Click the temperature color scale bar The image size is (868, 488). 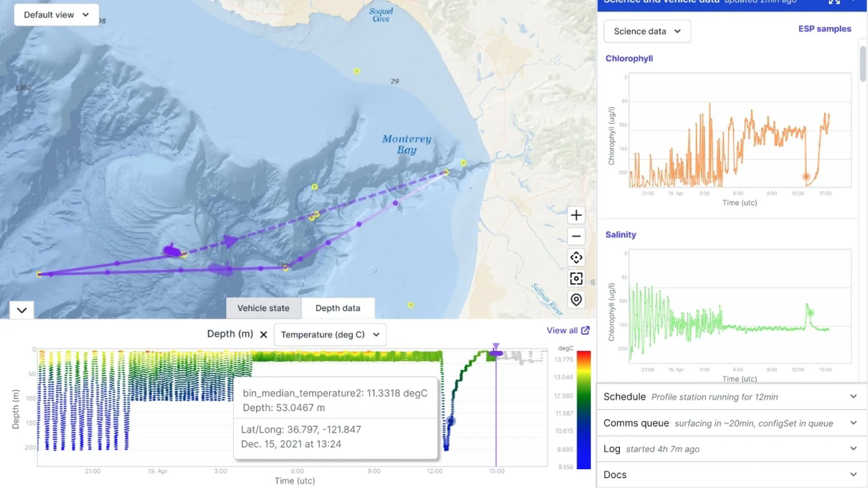click(584, 410)
